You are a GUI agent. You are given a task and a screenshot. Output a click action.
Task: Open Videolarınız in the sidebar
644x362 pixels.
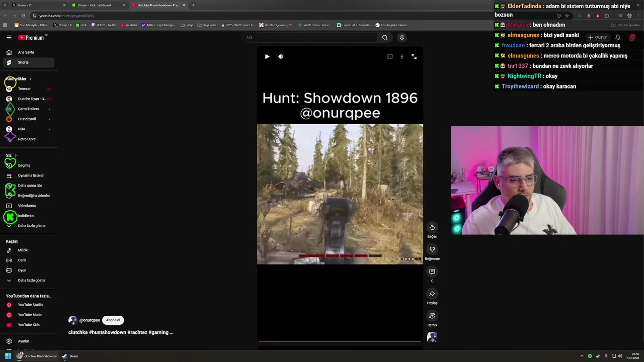pyautogui.click(x=28, y=206)
